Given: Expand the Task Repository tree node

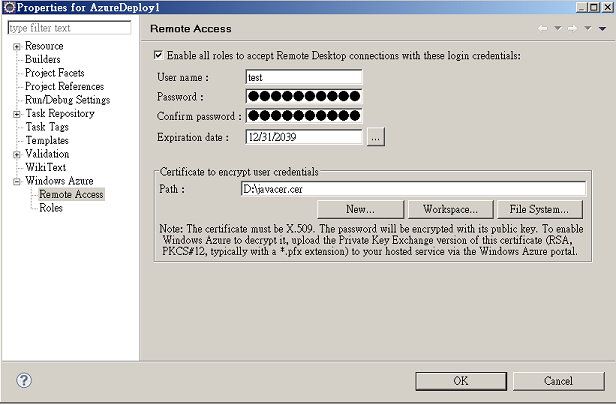Looking at the screenshot, I should click(x=16, y=114).
